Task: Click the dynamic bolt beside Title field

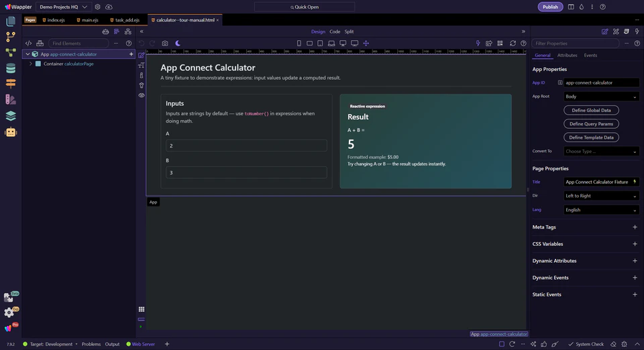Action: (635, 182)
